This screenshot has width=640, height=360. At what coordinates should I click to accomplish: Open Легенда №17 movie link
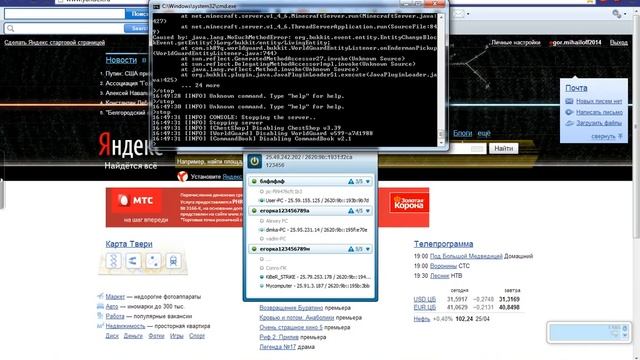tap(277, 347)
